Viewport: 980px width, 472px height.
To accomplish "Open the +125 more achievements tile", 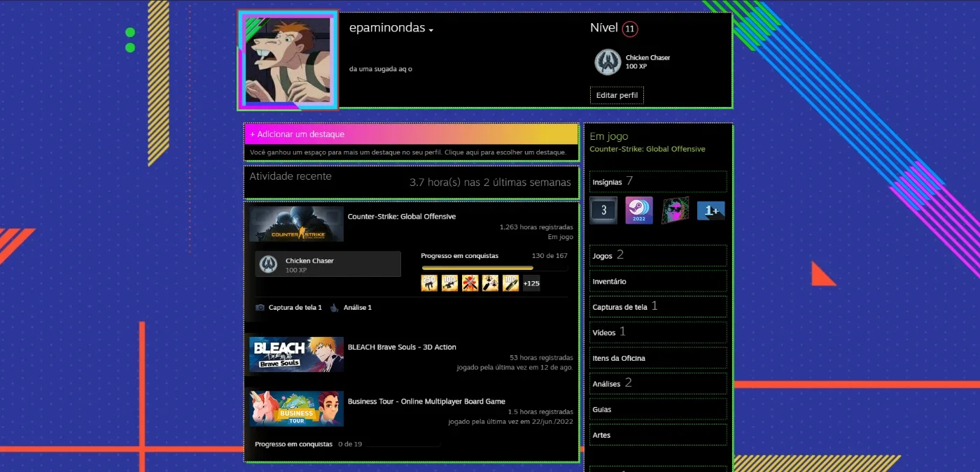I will (531, 283).
